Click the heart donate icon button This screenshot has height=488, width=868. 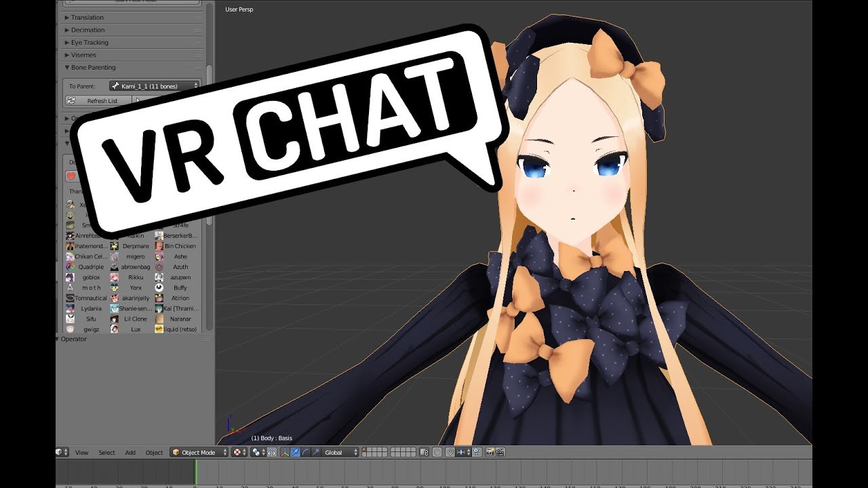[x=71, y=176]
